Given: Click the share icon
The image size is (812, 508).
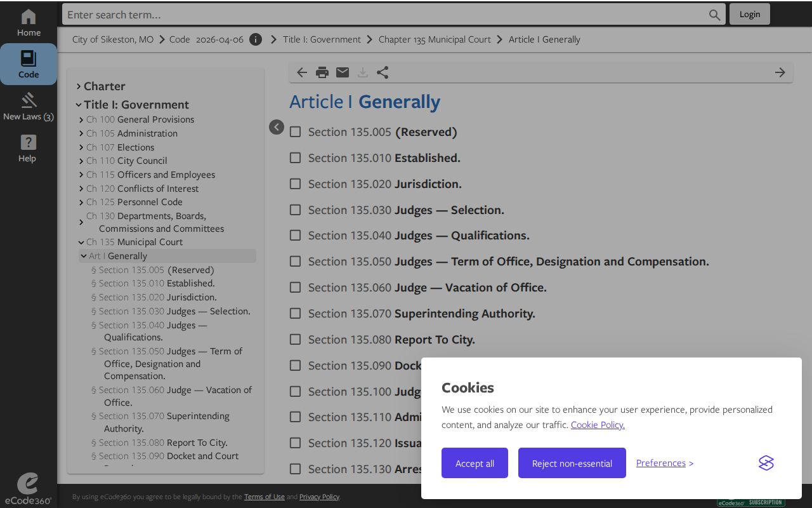Looking at the screenshot, I should [x=383, y=72].
